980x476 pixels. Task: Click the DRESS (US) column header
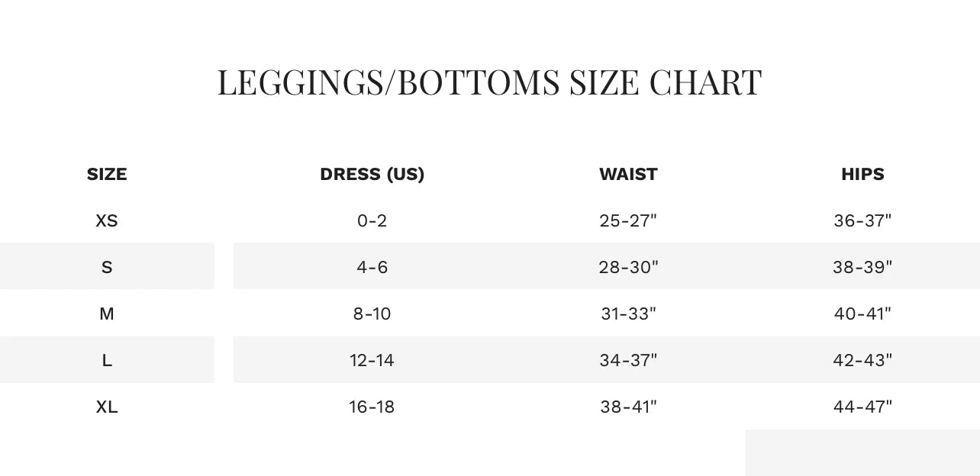coord(372,174)
